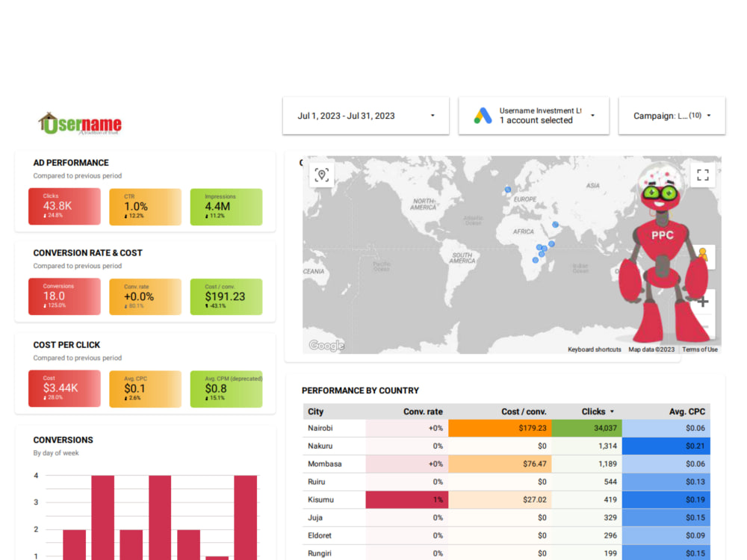Viewport: 747px width, 560px height.
Task: Click the Avg. CPC $0.1 scorecard
Action: (x=146, y=389)
